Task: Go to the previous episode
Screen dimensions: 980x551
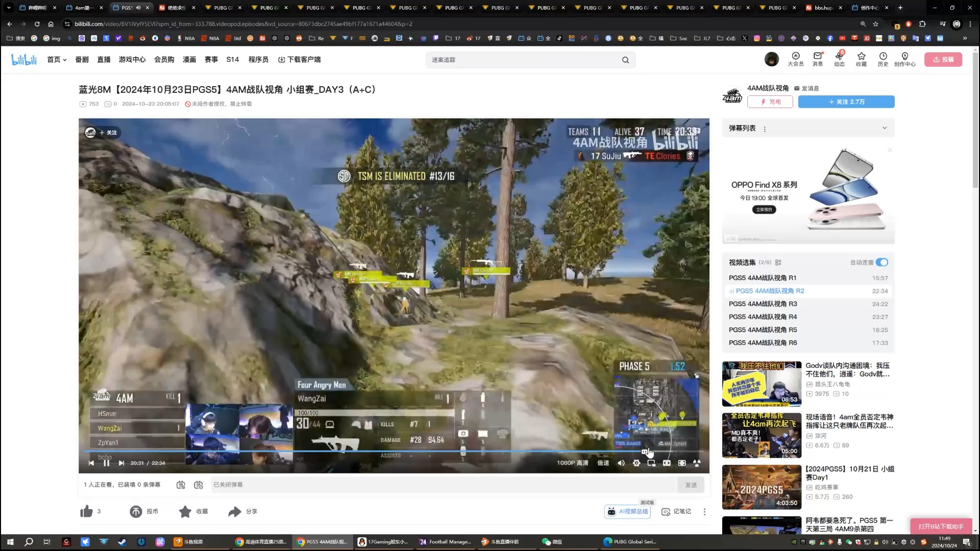Action: [91, 463]
